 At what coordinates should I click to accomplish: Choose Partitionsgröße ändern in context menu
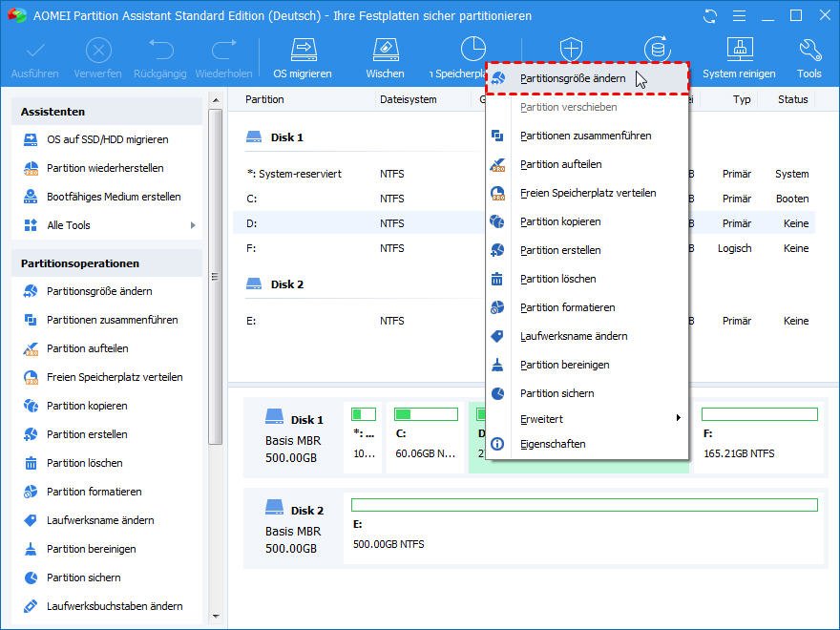tap(587, 78)
